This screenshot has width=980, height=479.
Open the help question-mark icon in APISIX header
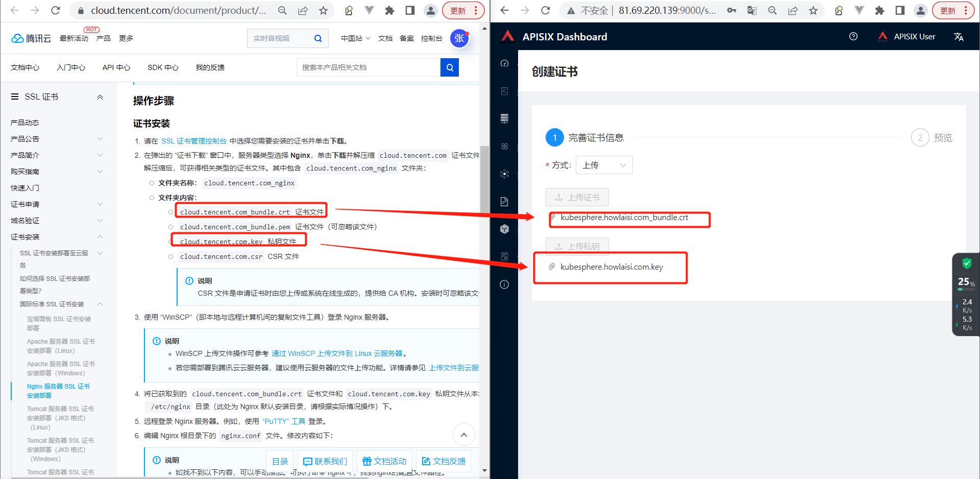853,37
